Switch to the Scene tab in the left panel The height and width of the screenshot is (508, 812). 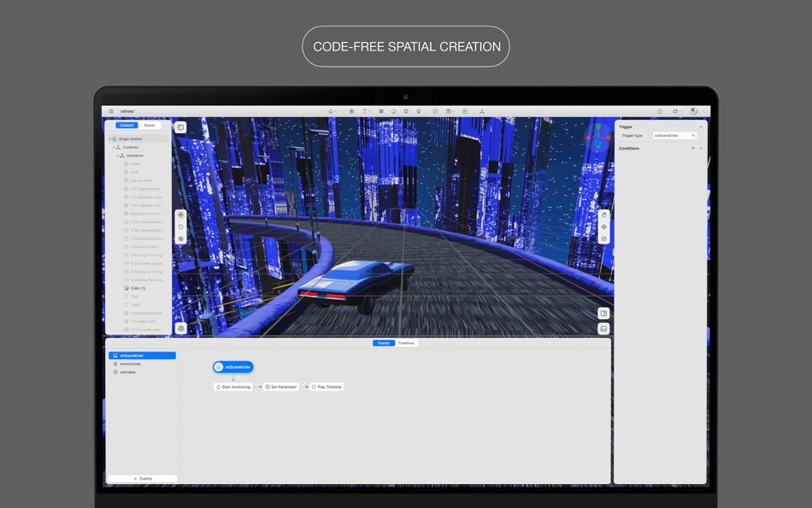tap(150, 125)
